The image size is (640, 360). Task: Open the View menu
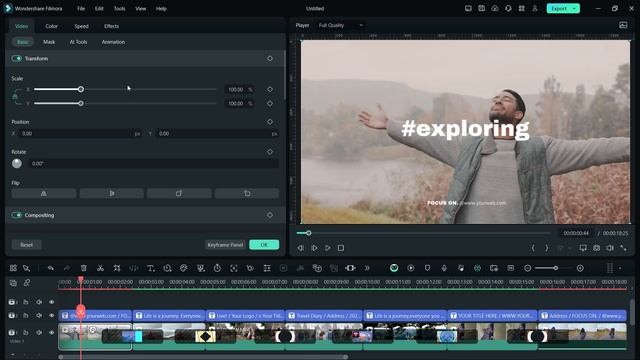[140, 8]
